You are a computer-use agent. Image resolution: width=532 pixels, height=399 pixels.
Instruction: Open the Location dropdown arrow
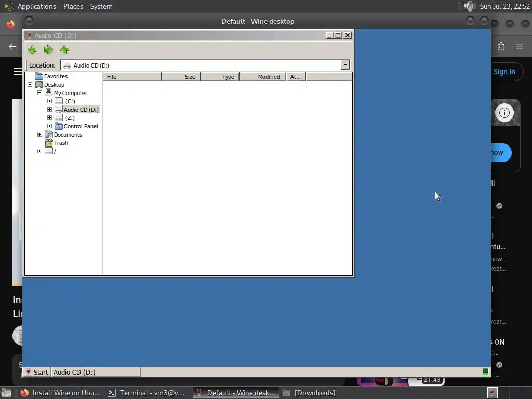[x=345, y=65]
